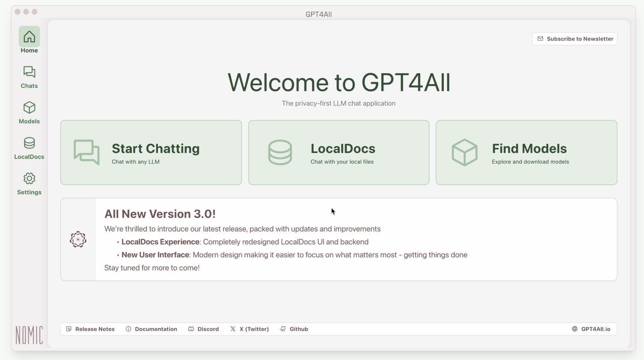Click the globe icon beside GPT4All.io
Image resolution: width=644 pixels, height=360 pixels.
coord(575,329)
